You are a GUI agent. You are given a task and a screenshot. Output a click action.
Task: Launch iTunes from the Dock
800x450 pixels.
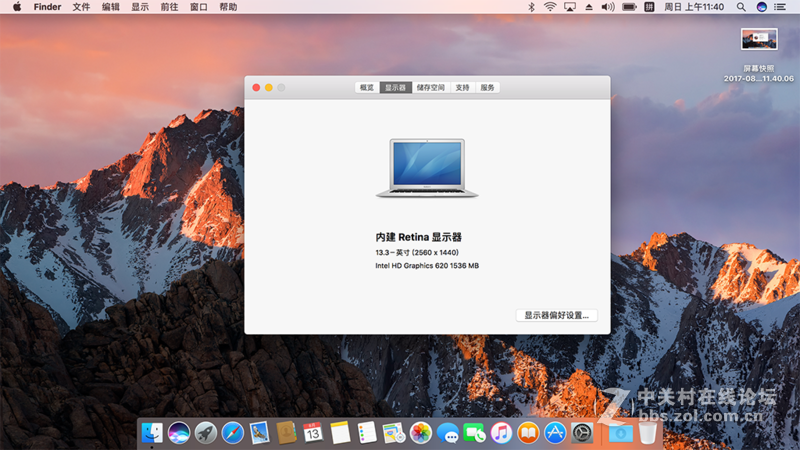[502, 433]
